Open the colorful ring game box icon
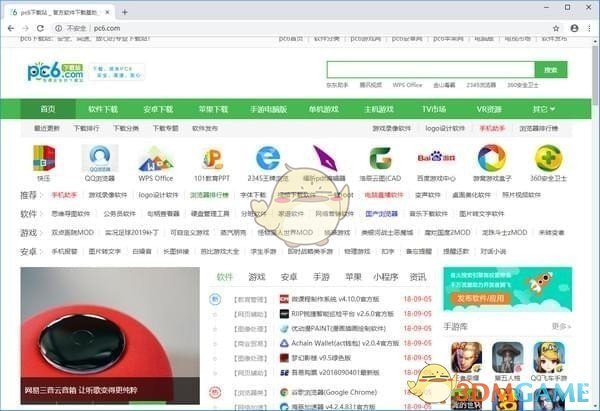This screenshot has height=411, width=600. click(x=492, y=158)
